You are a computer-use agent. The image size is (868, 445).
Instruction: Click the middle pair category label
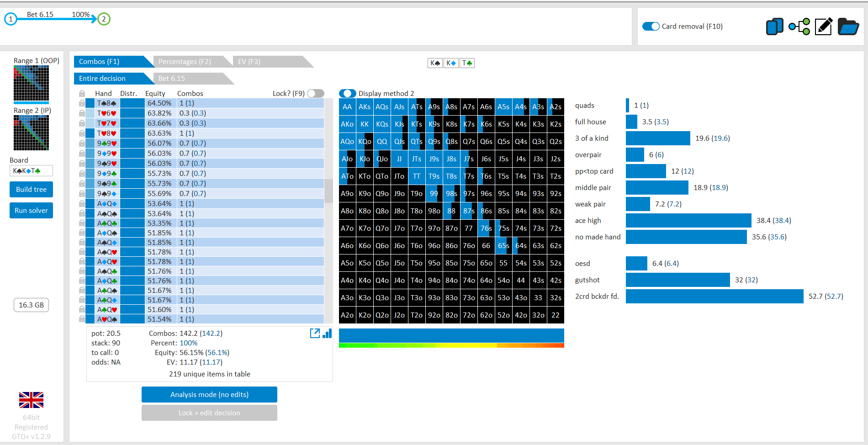point(593,188)
